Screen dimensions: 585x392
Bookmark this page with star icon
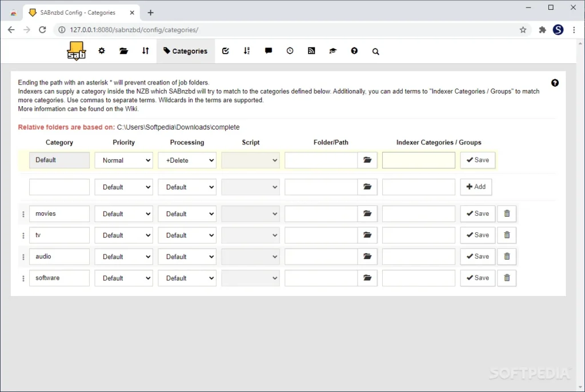(x=523, y=30)
